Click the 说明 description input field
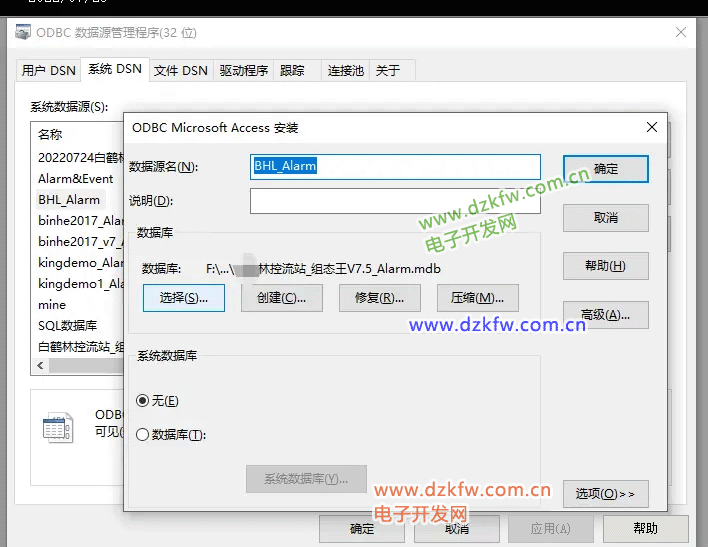708x547 pixels. [395, 201]
